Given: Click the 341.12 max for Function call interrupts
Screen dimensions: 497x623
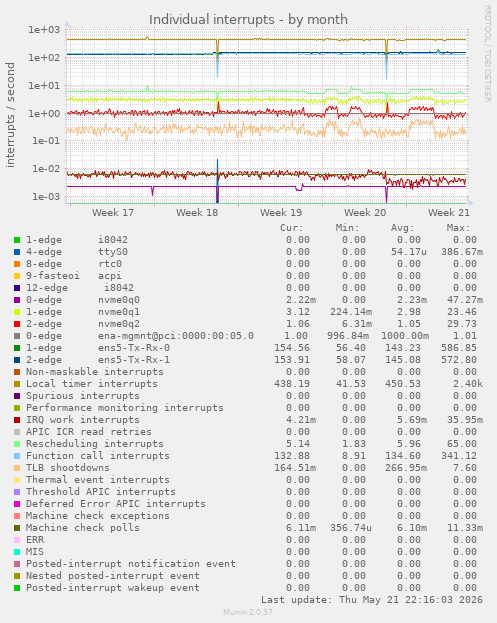Looking at the screenshot, I should pos(459,456).
